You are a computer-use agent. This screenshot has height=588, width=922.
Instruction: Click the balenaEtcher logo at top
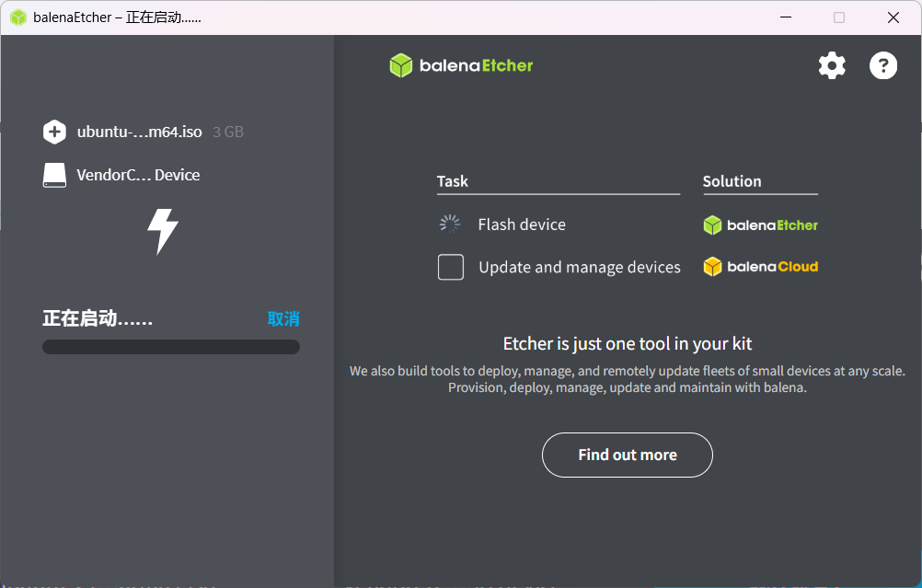461,65
